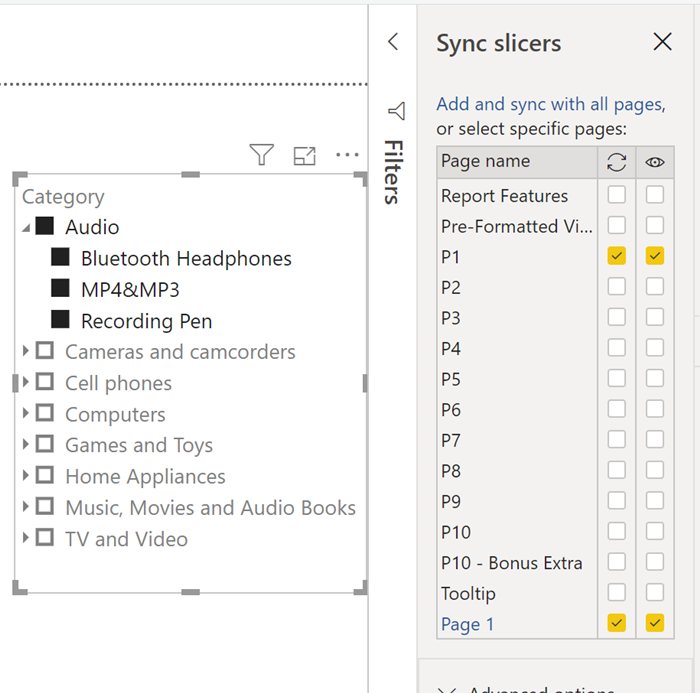Click the Sync column header icon

(x=617, y=162)
